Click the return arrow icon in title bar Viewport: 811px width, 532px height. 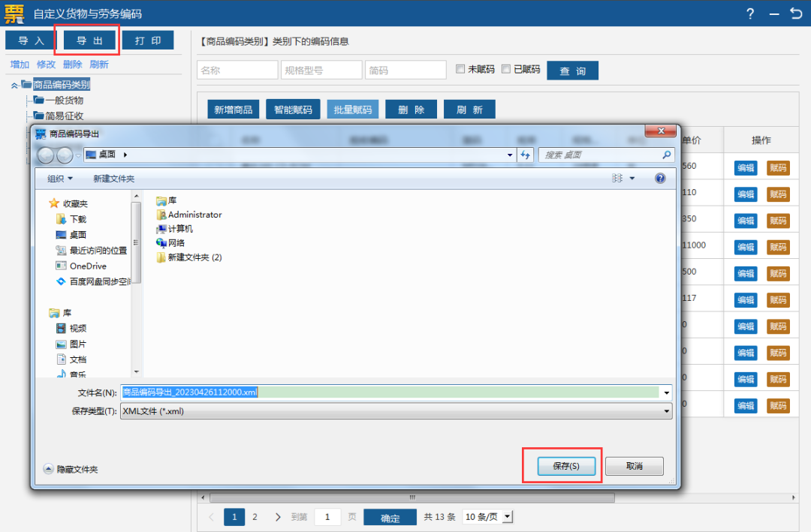coord(797,13)
